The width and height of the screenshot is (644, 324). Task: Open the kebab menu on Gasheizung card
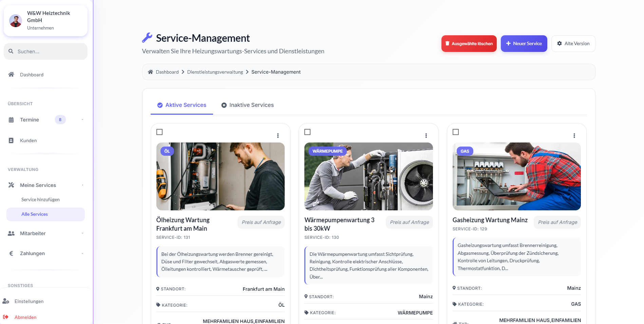[x=574, y=135]
